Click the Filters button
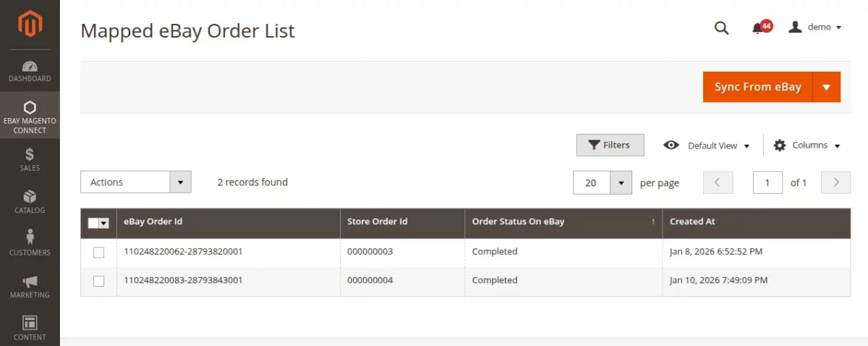 tap(610, 145)
